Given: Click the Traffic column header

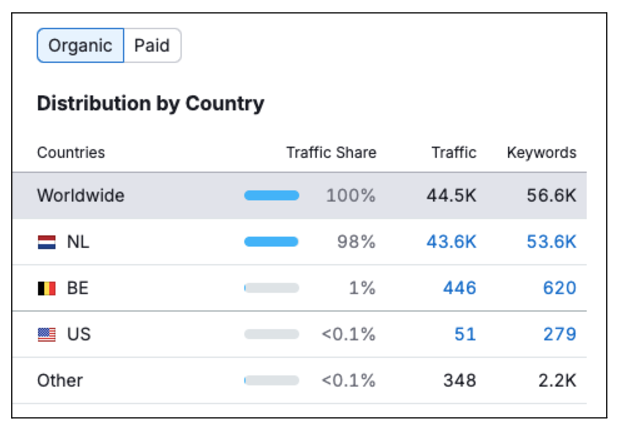Looking at the screenshot, I should (x=454, y=153).
